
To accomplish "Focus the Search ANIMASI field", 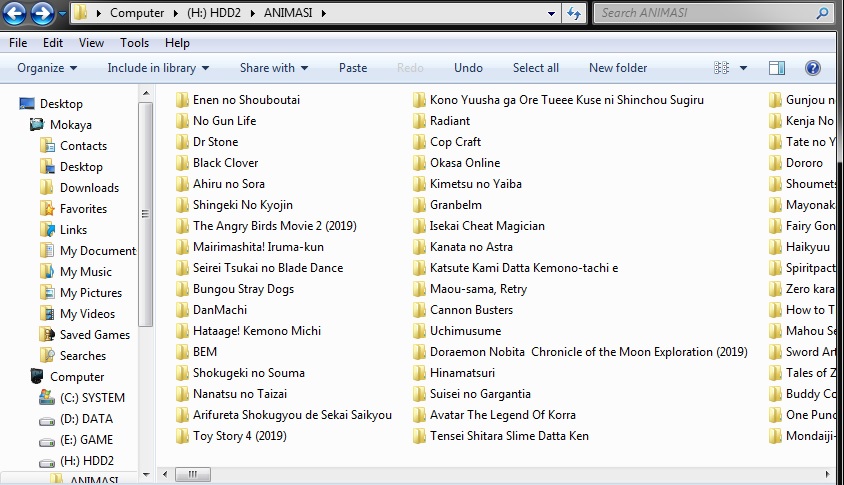I will tap(712, 13).
